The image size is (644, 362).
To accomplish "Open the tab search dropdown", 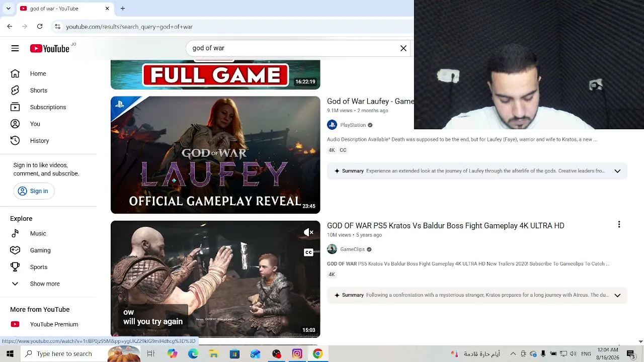I will click(x=9, y=9).
